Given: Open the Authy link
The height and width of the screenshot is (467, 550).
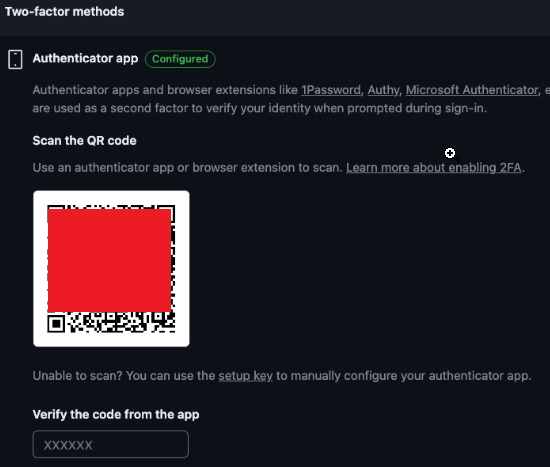Looking at the screenshot, I should point(383,90).
